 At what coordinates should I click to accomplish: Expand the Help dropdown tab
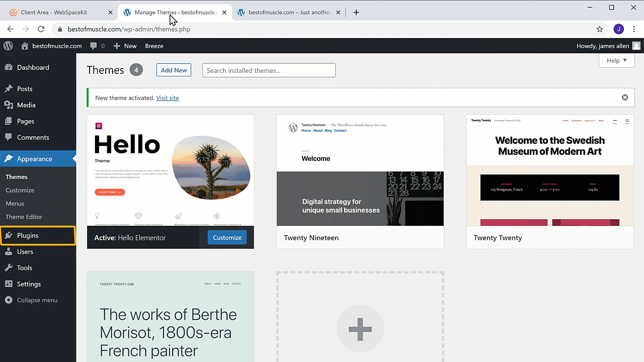[617, 60]
